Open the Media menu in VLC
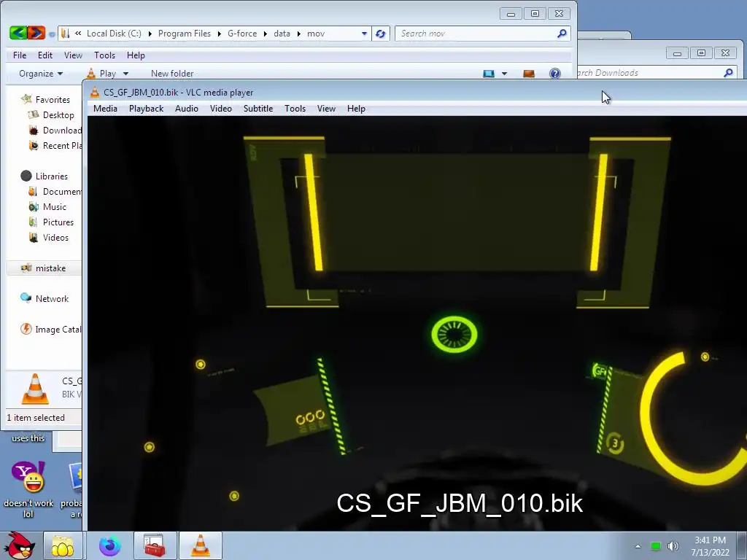 point(105,109)
